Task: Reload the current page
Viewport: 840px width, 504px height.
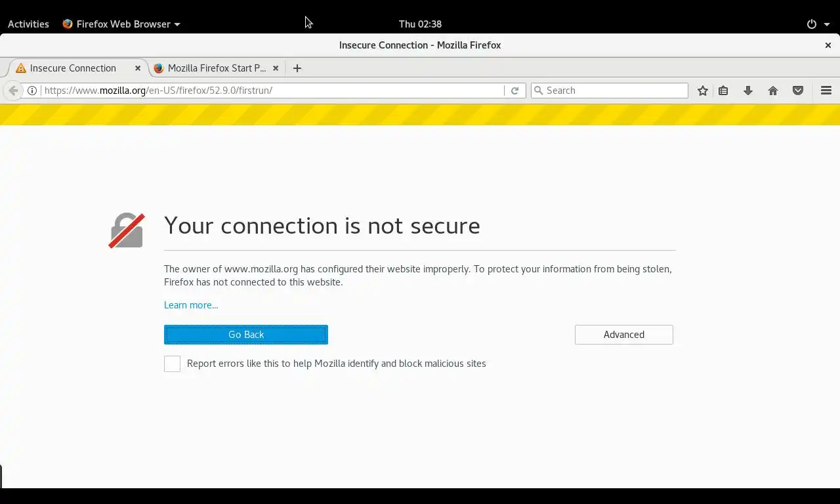Action: (515, 91)
